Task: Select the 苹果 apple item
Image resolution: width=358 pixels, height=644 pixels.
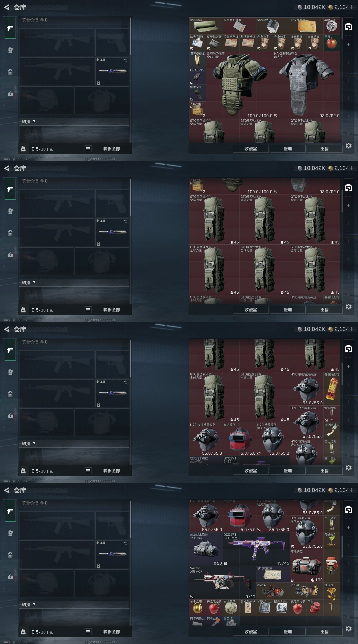Action: [x=331, y=43]
